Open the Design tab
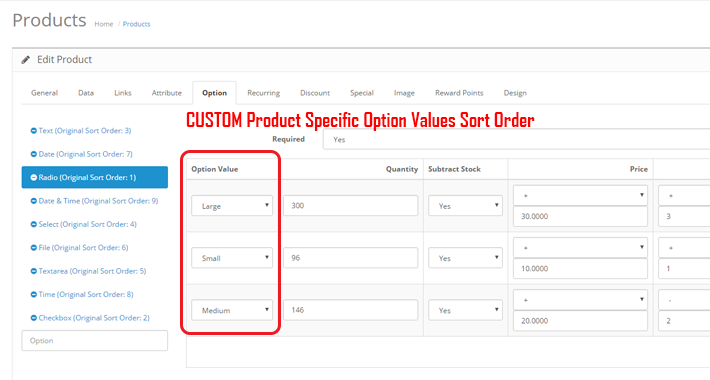The width and height of the screenshot is (710, 380). tap(515, 93)
